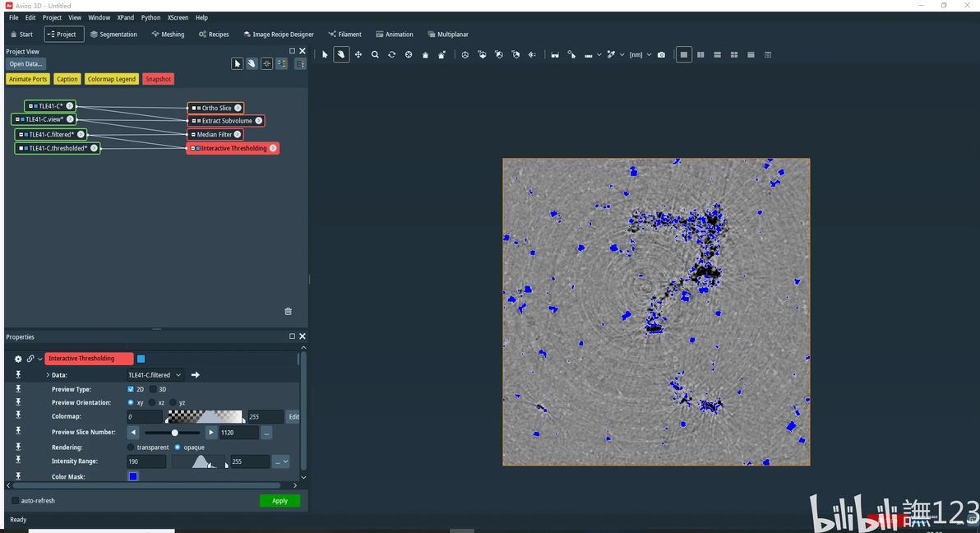Expand the Data port disclosure arrow
Screen dimensions: 980x533
click(47, 375)
